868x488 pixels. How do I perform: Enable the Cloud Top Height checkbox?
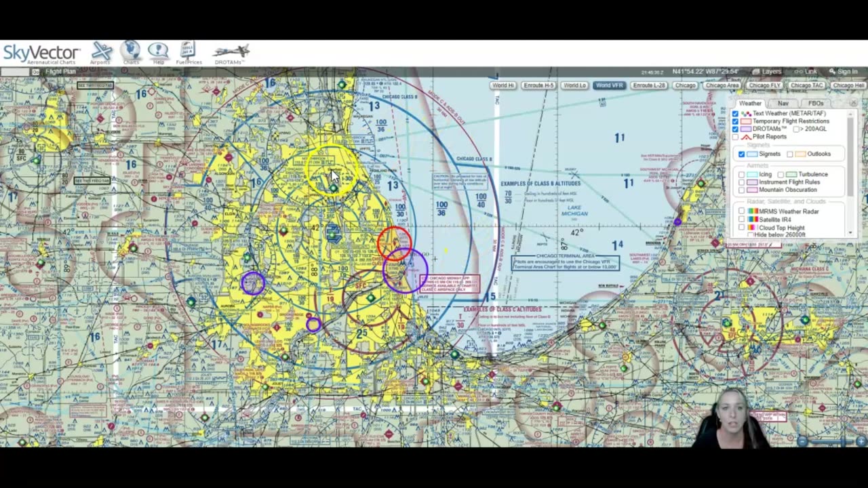(741, 228)
